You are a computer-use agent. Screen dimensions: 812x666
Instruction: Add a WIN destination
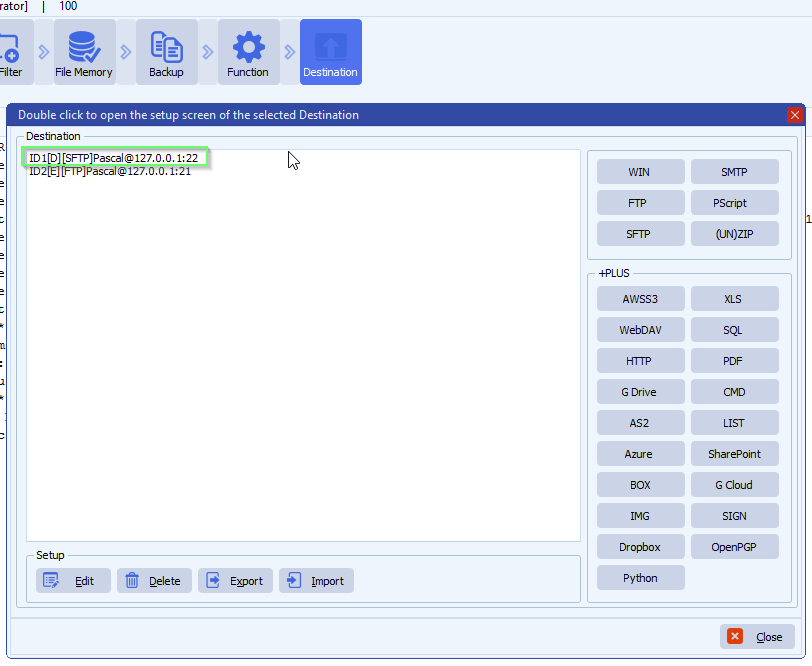[x=641, y=171]
